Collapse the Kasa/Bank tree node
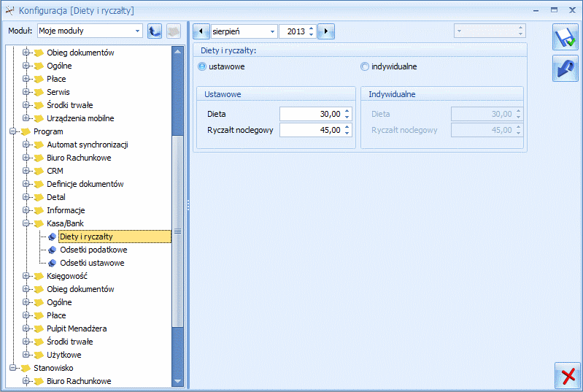Viewport: 583px width, 392px height. [26, 223]
